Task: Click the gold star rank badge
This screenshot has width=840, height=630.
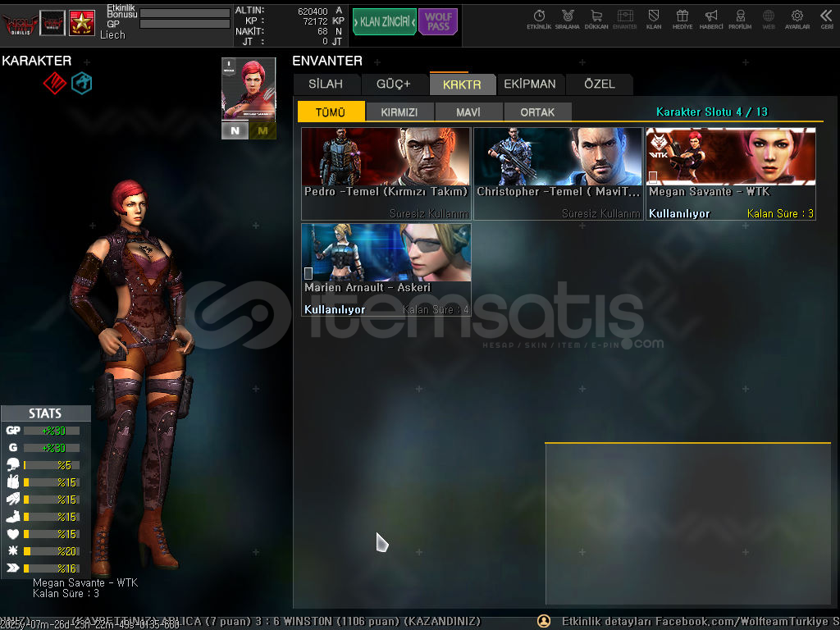Action: [x=82, y=22]
